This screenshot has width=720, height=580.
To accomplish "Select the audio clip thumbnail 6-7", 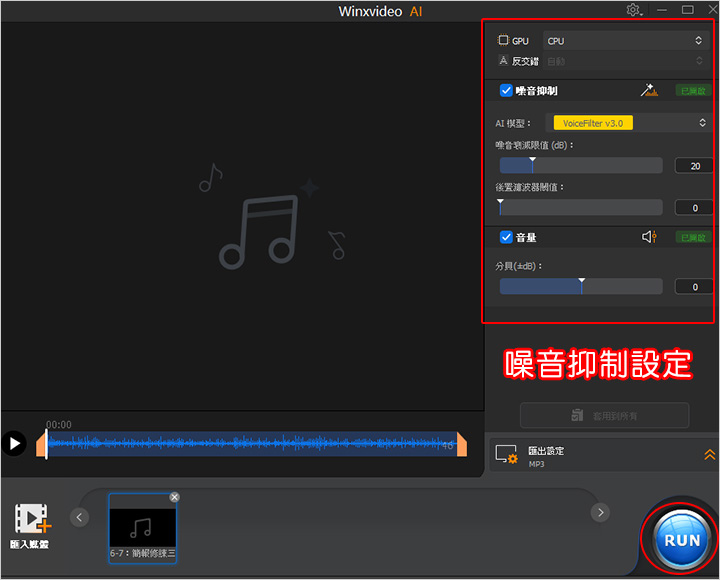I will click(142, 528).
